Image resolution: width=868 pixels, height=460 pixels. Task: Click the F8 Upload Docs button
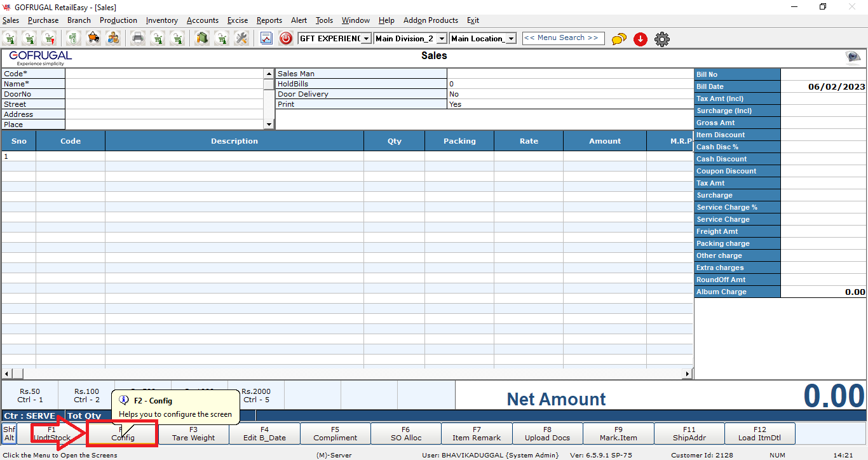(547, 434)
